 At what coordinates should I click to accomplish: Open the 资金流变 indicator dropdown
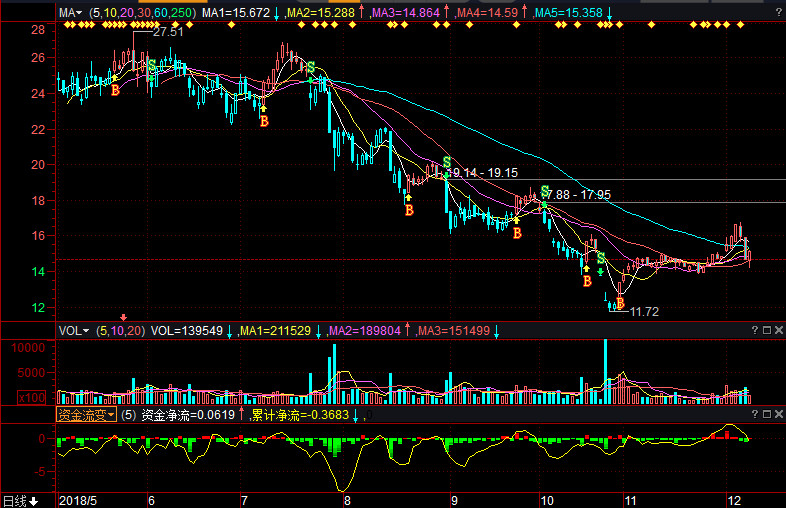tap(86, 414)
